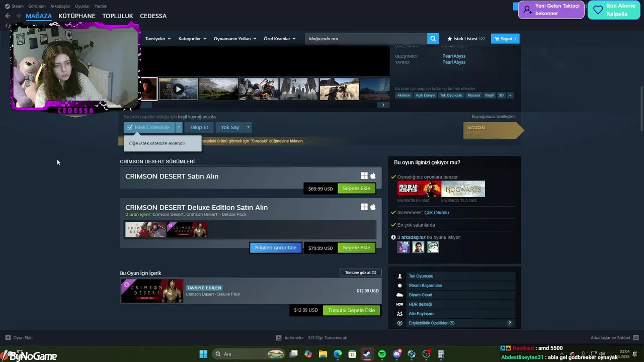644x362 pixels.
Task: Switch to the TOPLULUK tab
Action: [x=118, y=16]
